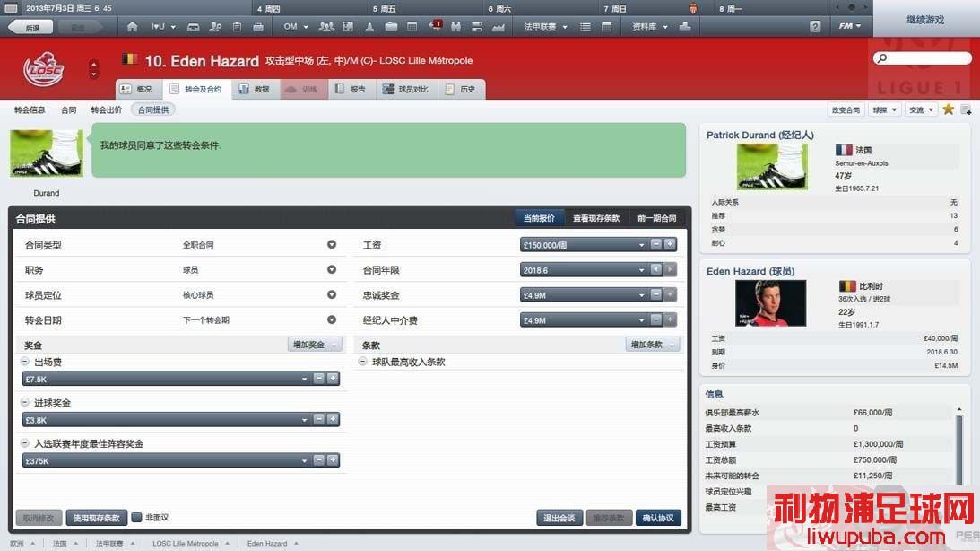Image resolution: width=980 pixels, height=551 pixels.
Task: Open the scouting binoculars icon
Action: click(x=455, y=27)
